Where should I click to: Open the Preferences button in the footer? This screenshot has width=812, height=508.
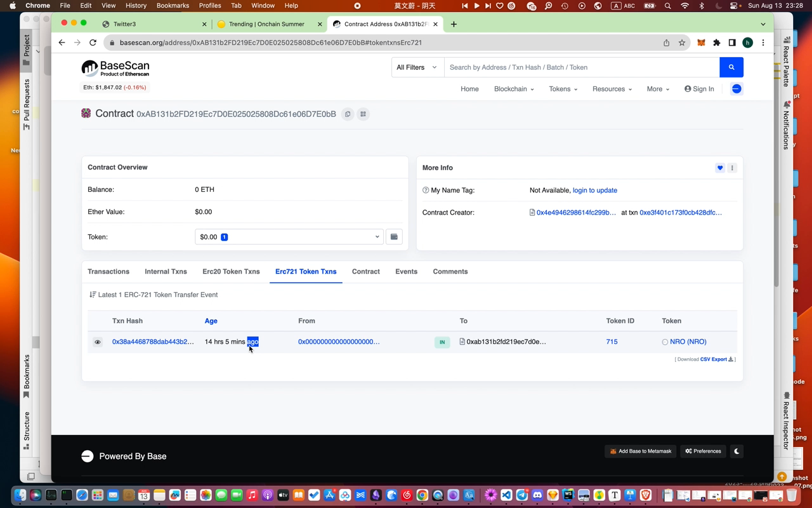coord(703,451)
